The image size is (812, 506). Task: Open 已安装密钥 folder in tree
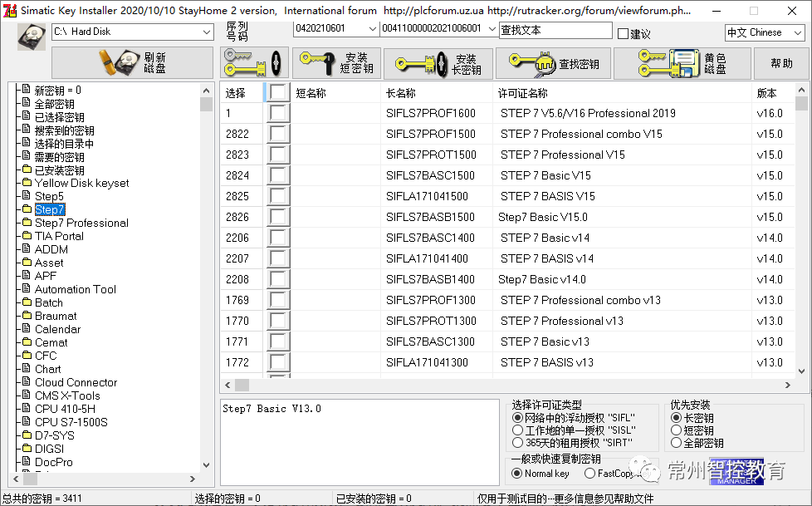pos(59,170)
